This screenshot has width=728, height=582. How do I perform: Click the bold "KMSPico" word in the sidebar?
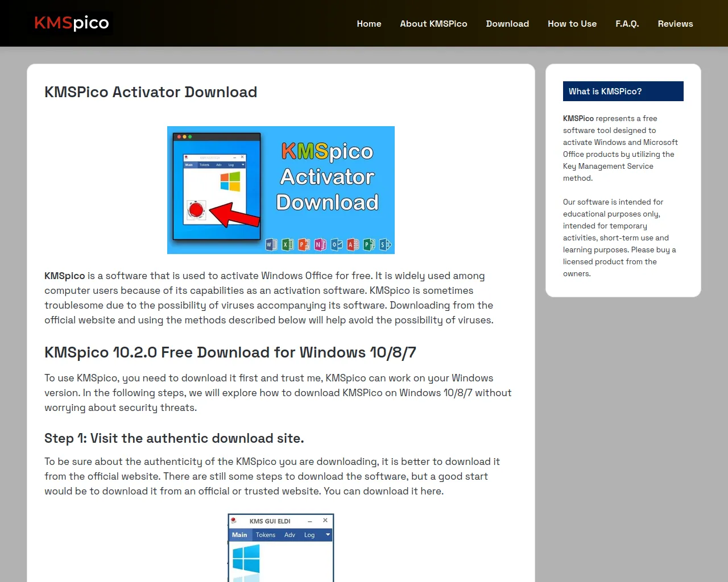coord(578,118)
